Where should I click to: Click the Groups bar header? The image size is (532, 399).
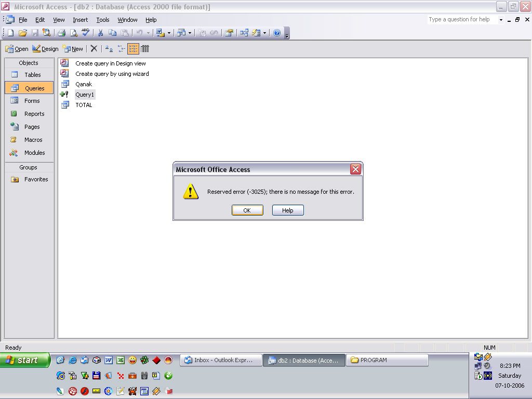click(x=29, y=167)
